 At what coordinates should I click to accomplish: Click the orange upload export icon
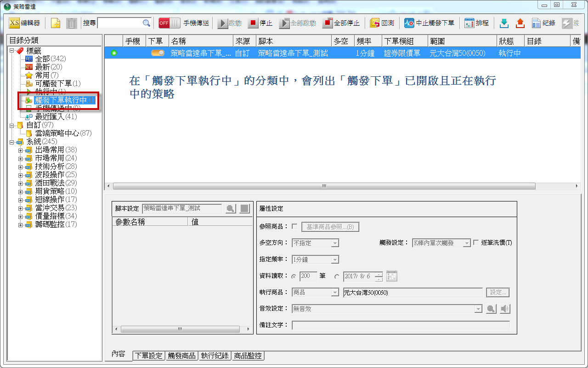520,23
